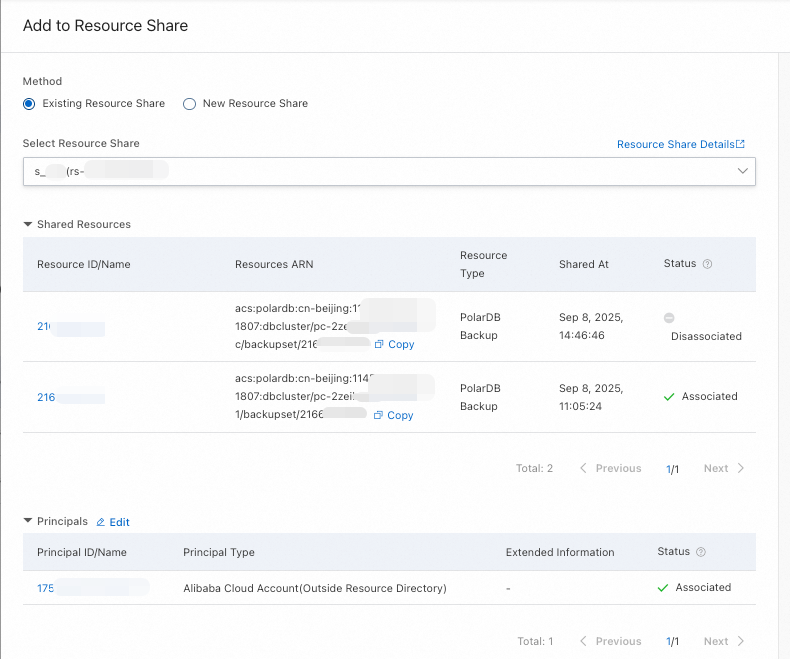Open the principal ID starting with 175
The height and width of the screenshot is (659, 790).
pyautogui.click(x=46, y=588)
